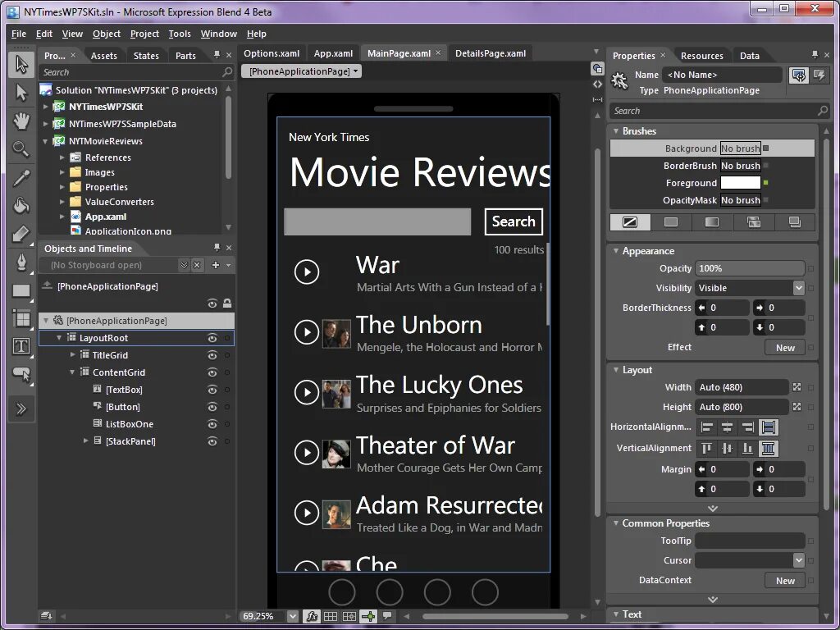840x630 pixels.
Task: Play the War review item
Action: pos(307,272)
